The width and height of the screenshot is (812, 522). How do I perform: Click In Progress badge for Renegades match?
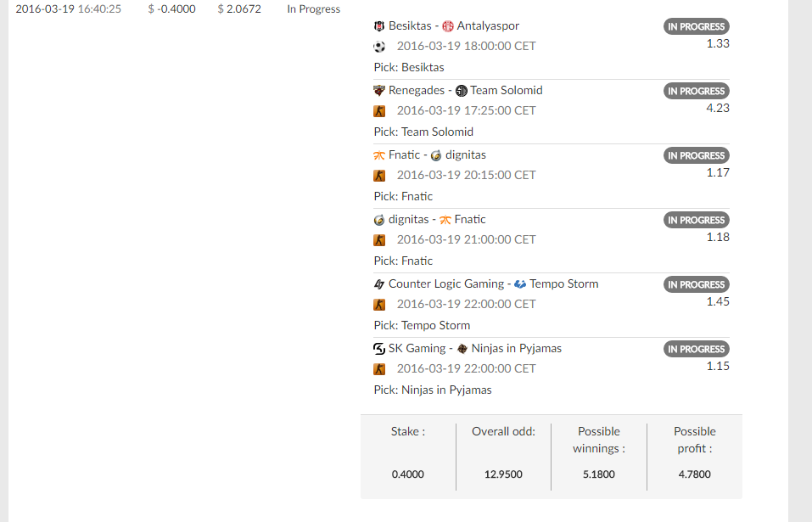pyautogui.click(x=697, y=91)
